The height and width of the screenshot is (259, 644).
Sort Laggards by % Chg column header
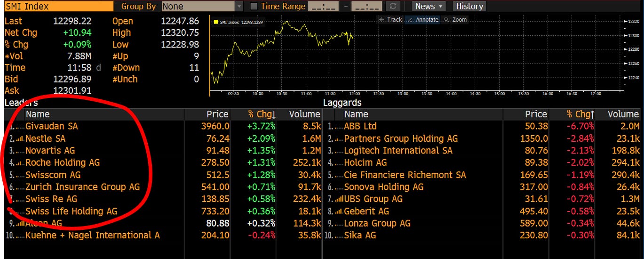pos(581,114)
